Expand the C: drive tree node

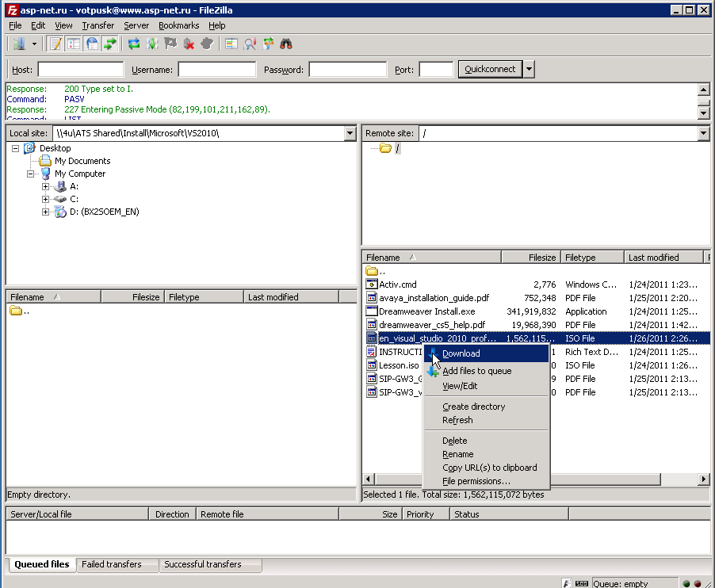click(46, 199)
